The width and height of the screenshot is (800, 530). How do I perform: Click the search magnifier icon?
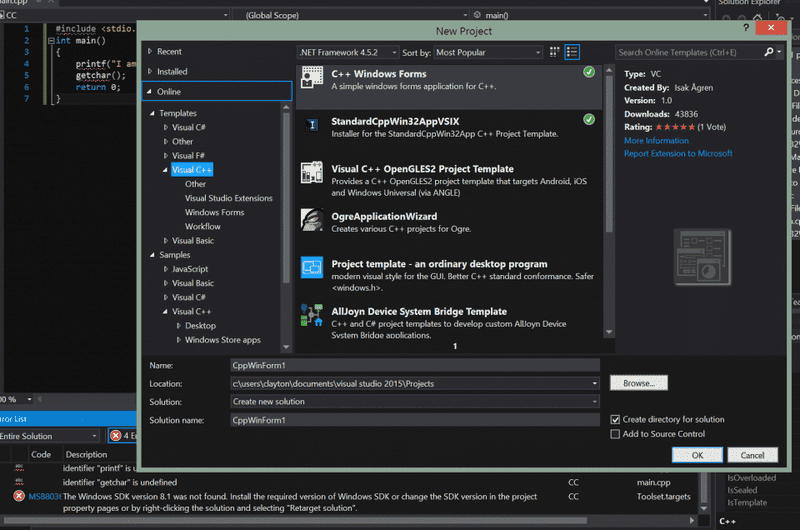769,52
